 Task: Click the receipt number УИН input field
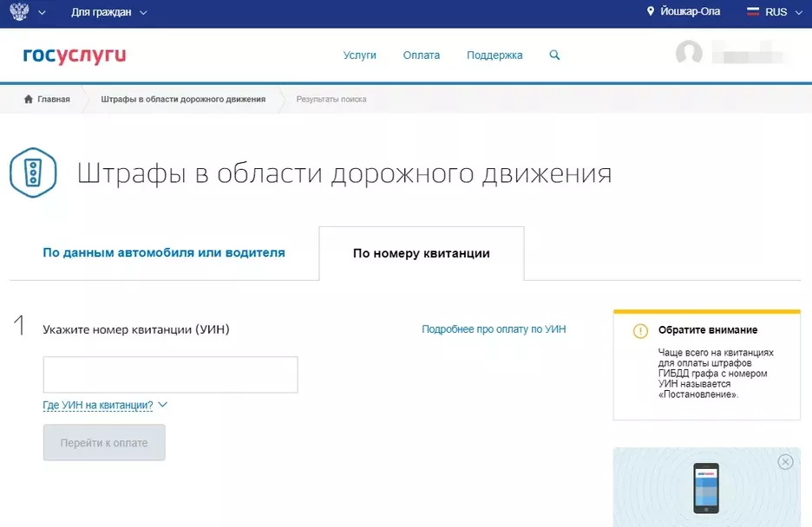170,374
